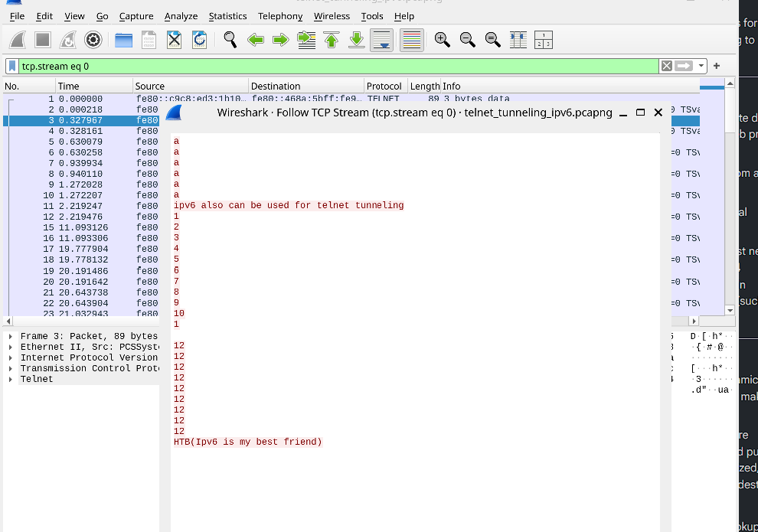The height and width of the screenshot is (532, 758).
Task: Click the tcp.stream eq 0 filter field
Action: 338,66
